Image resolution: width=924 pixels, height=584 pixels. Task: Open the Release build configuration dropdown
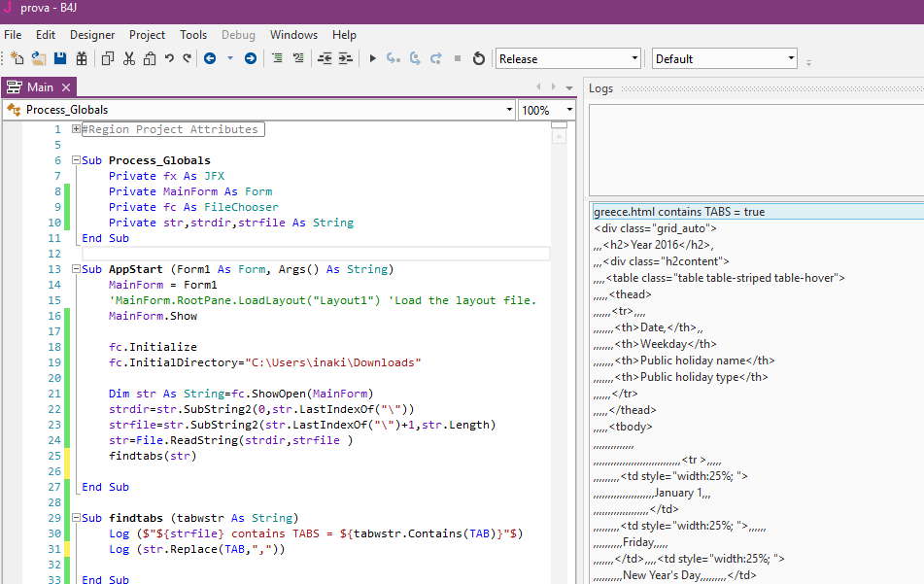point(634,58)
